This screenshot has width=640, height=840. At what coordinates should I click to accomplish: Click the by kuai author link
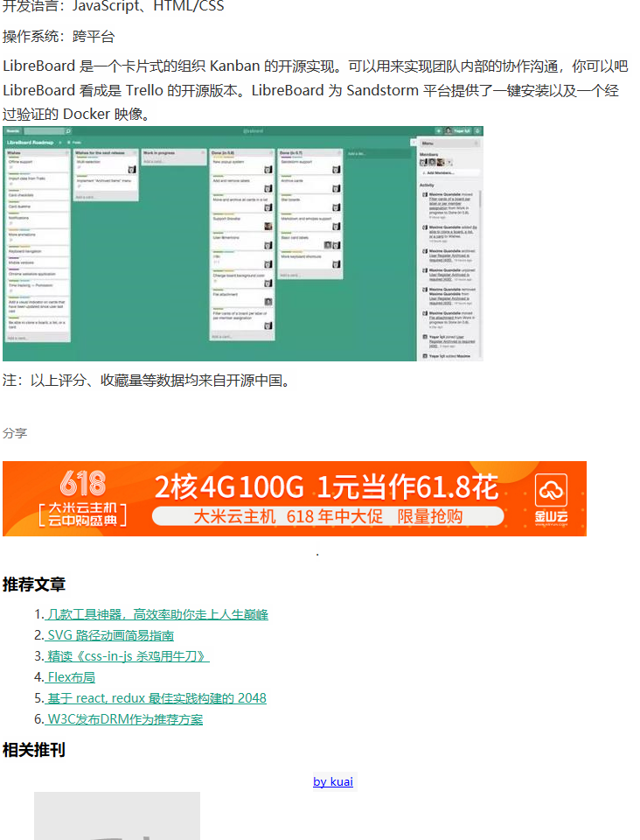333,781
